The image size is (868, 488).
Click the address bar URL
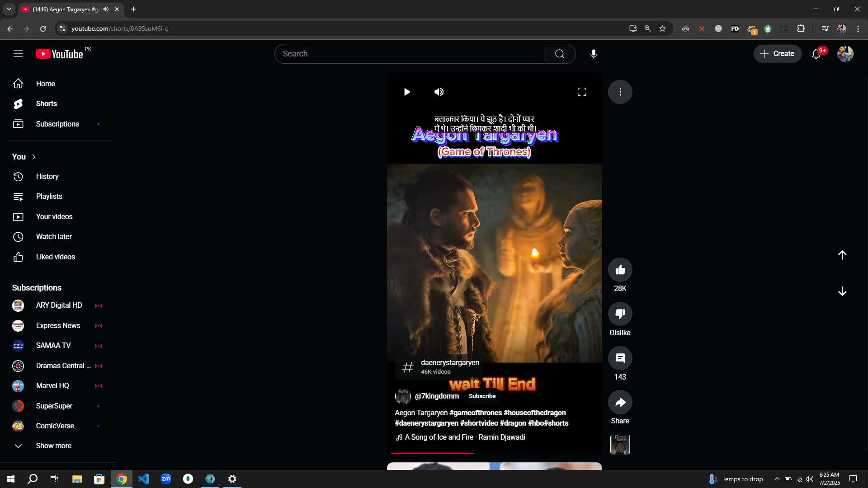coord(120,28)
